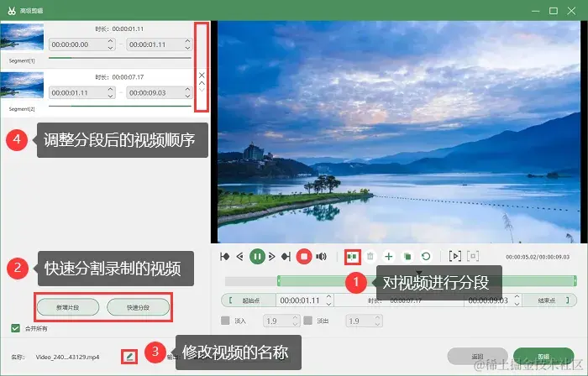Increase the timeline end point 00:00:09.03
The image size is (588, 376).
point(517,297)
